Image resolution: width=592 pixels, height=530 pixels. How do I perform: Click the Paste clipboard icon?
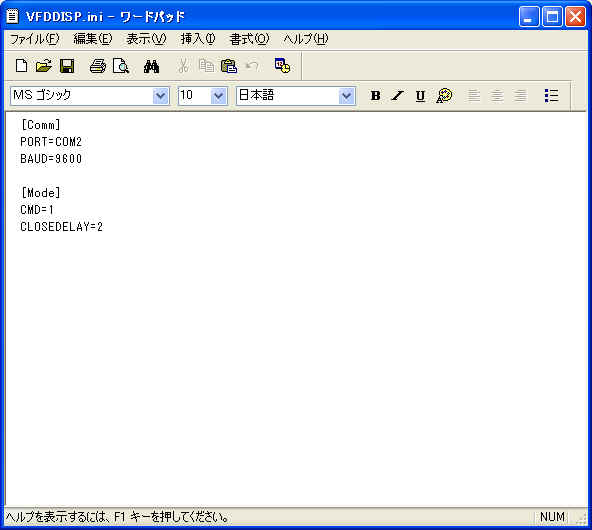[x=229, y=66]
